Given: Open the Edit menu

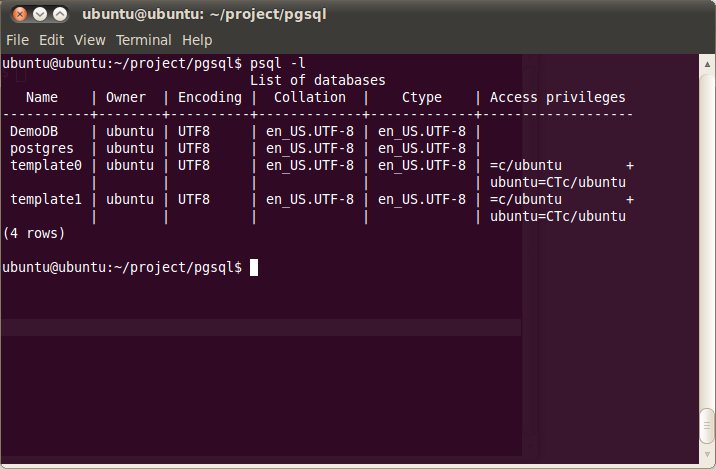Looking at the screenshot, I should [51, 40].
